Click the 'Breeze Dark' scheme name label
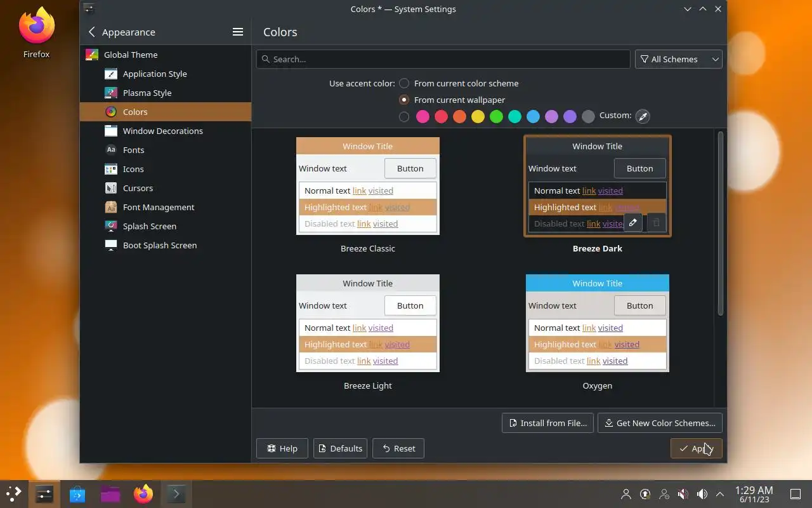Screen dimensions: 812x508 [598, 248]
